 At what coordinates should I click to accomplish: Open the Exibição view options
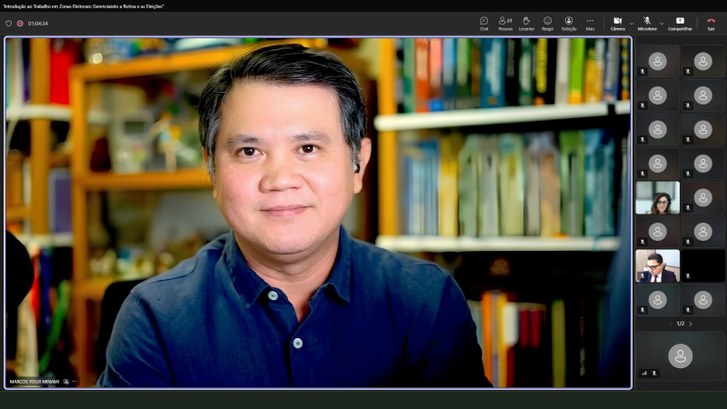point(569,24)
